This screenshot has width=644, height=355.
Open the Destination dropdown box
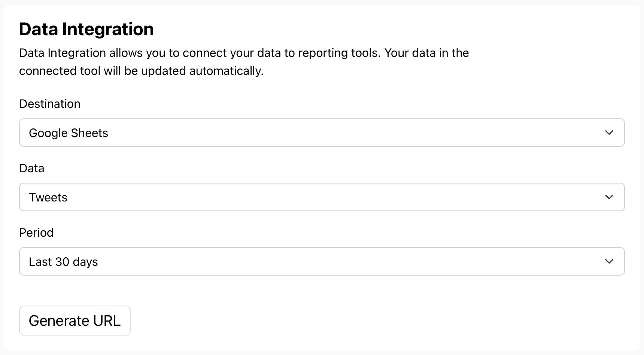click(x=321, y=133)
